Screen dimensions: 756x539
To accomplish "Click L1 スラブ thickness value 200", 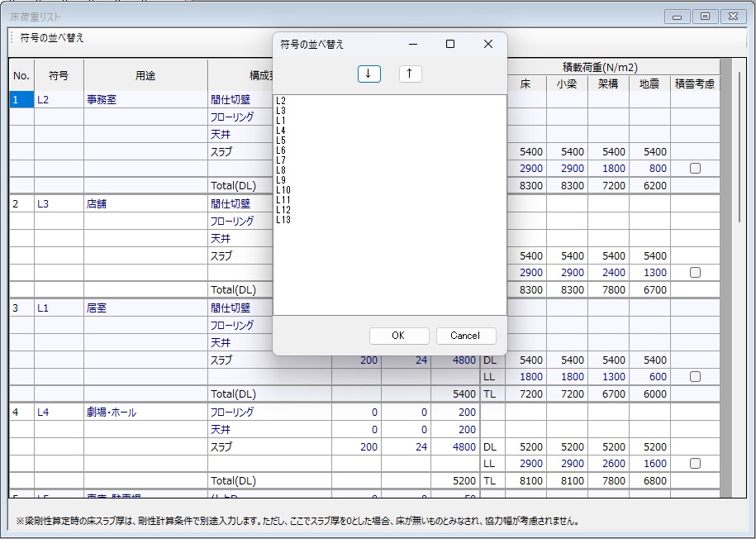I will pos(356,360).
